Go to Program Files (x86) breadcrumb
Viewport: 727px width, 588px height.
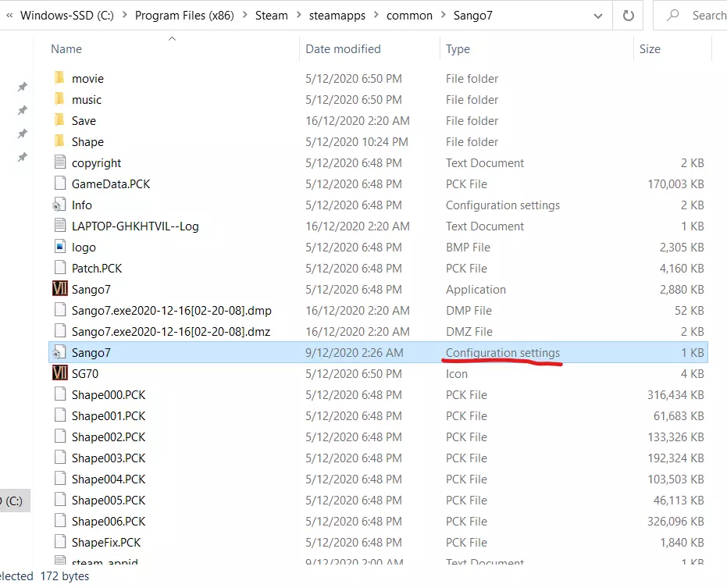click(x=184, y=16)
